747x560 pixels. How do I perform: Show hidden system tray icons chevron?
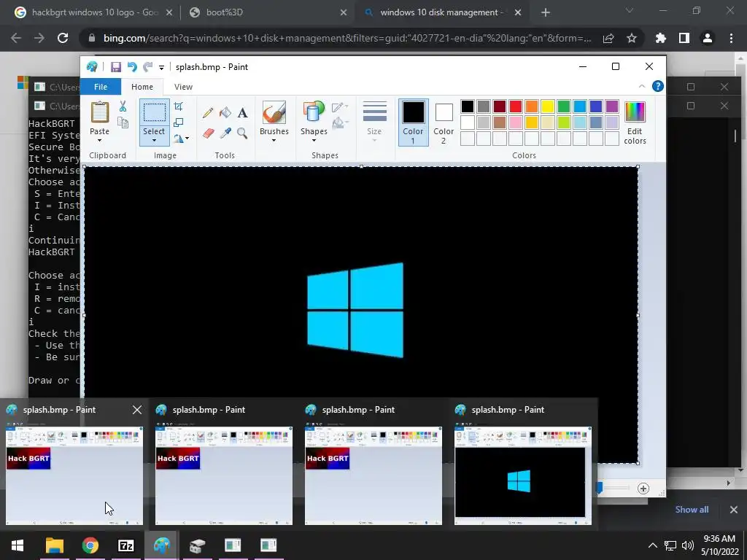[x=653, y=545]
